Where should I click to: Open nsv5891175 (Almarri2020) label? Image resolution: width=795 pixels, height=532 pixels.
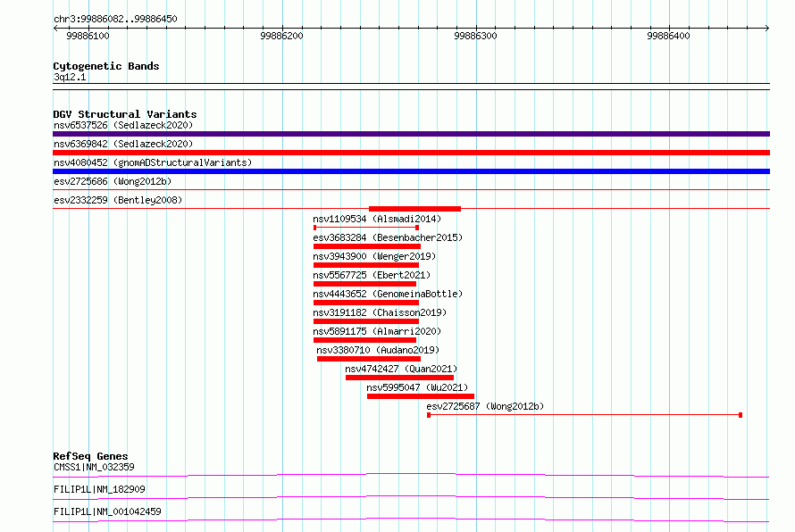pyautogui.click(x=377, y=331)
